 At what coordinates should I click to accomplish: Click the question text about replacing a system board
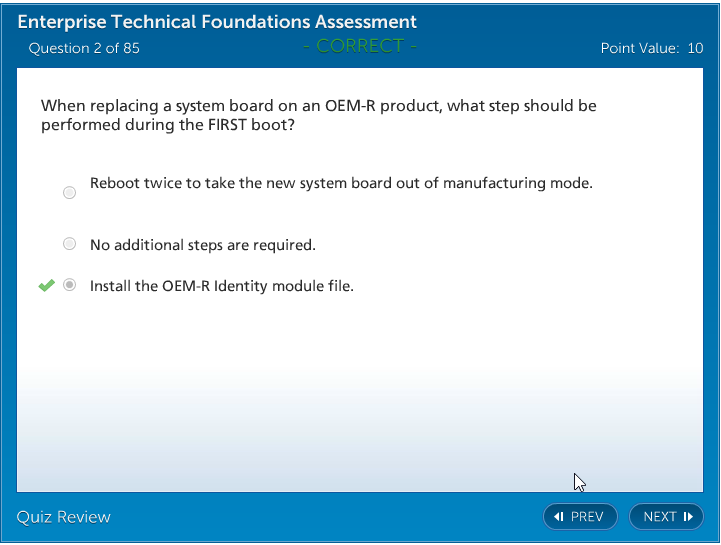point(318,115)
